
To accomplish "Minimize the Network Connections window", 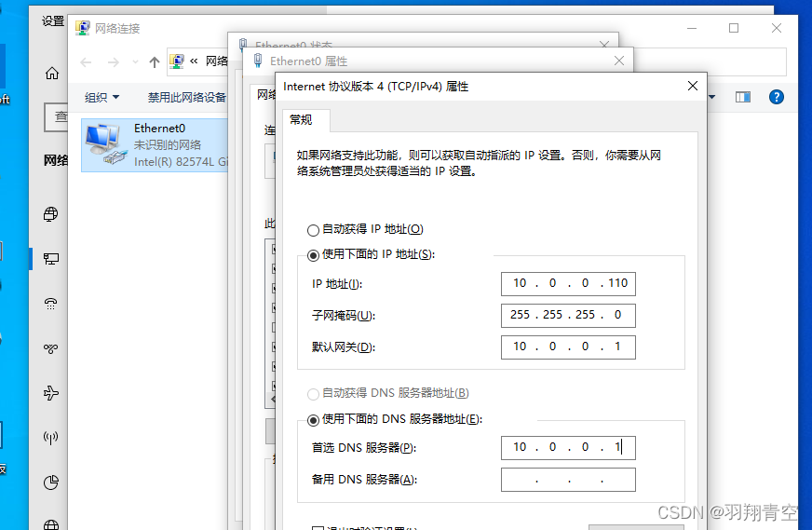I will (692, 28).
